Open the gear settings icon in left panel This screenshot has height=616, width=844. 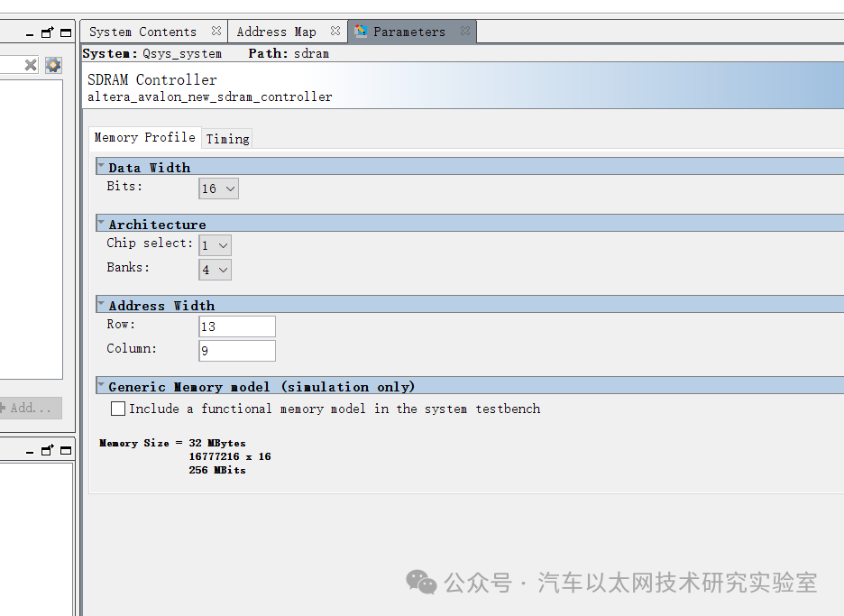coord(53,65)
